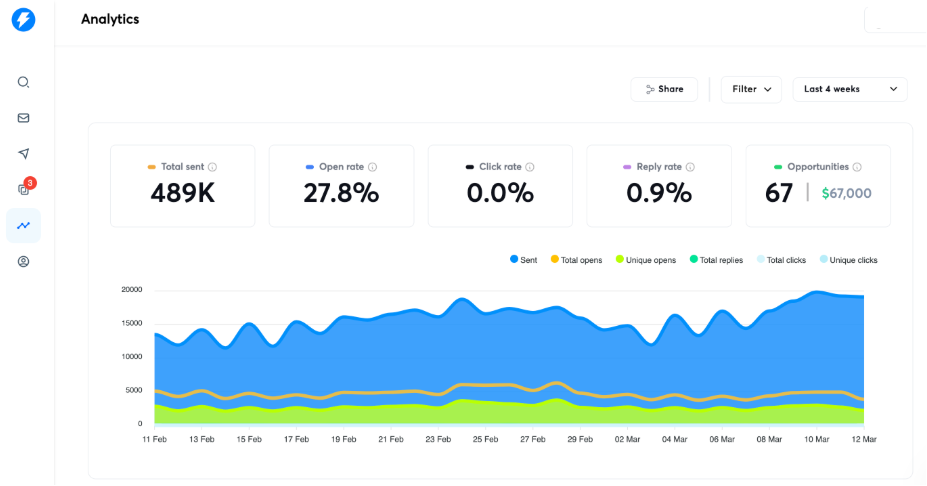Click the green Unique opens chart area
Image resolution: width=927 pixels, height=486 pixels.
(508, 414)
